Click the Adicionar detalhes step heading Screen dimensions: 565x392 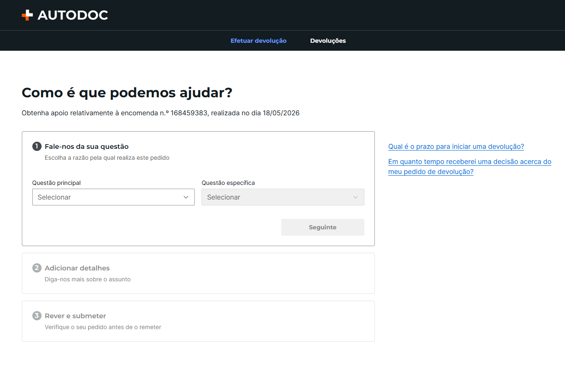pyautogui.click(x=77, y=268)
